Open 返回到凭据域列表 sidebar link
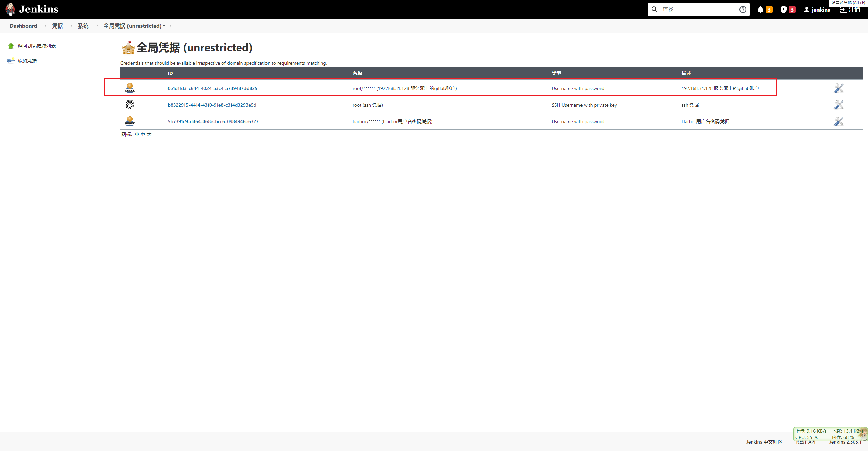Image resolution: width=868 pixels, height=451 pixels. pos(37,46)
